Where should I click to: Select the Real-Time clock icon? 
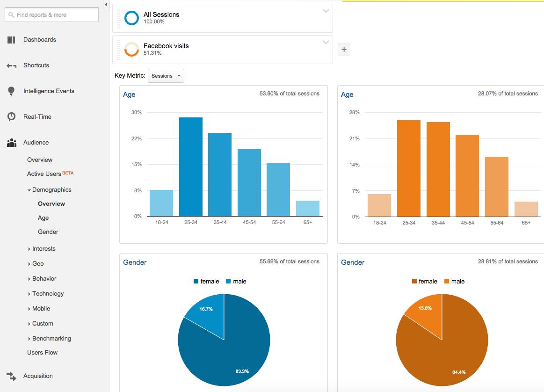pyautogui.click(x=11, y=116)
